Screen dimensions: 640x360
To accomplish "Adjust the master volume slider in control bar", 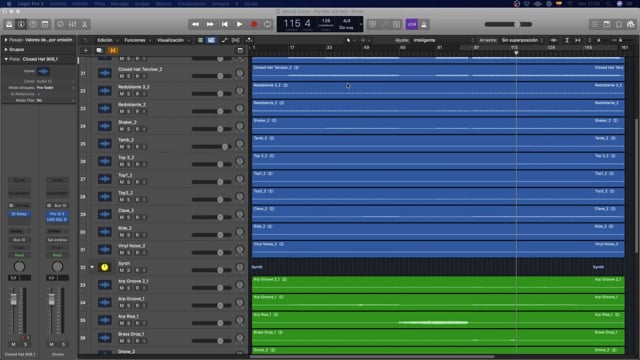I will [508, 24].
